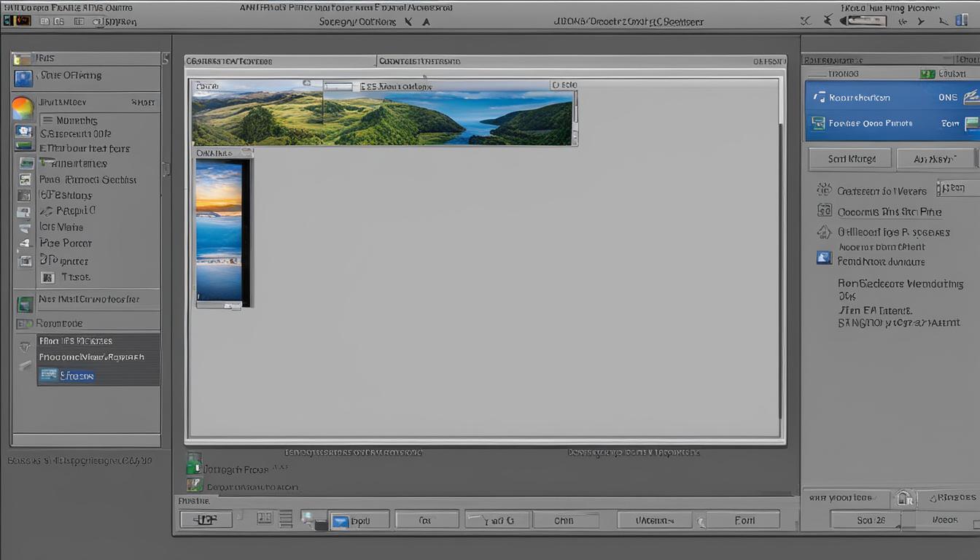Click the "Ohin" button
Viewport: 980px width, 560px height.
[x=564, y=521]
